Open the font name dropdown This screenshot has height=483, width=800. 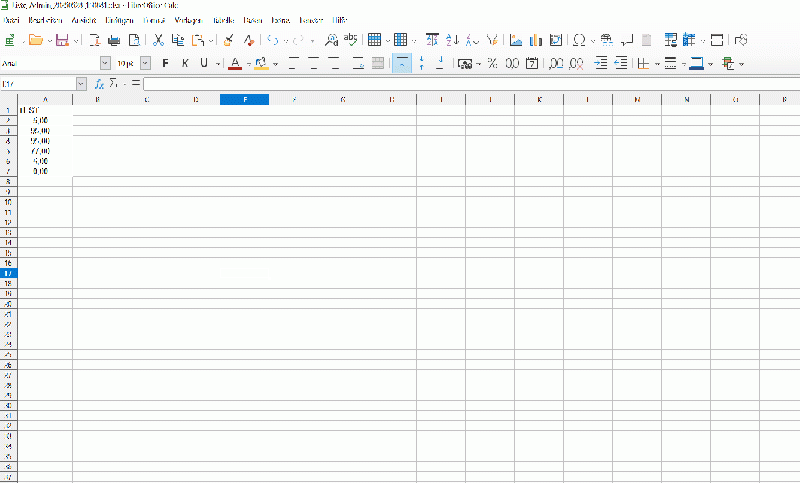[x=106, y=63]
